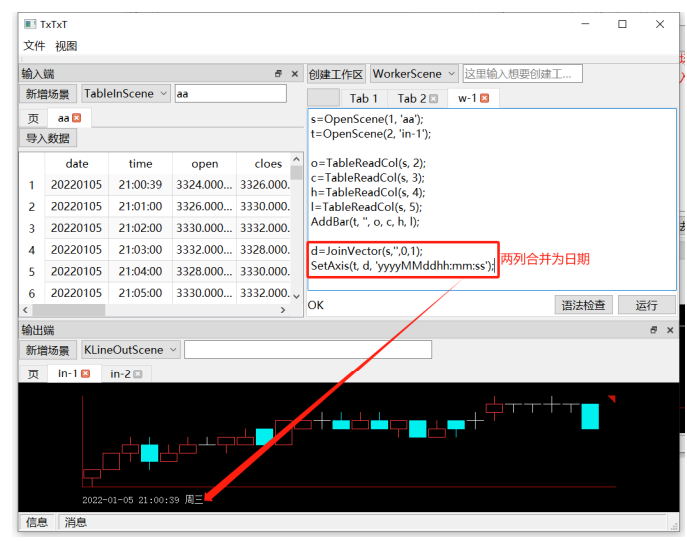Minimize the TxTxT window
The height and width of the screenshot is (541, 687).
point(585,24)
